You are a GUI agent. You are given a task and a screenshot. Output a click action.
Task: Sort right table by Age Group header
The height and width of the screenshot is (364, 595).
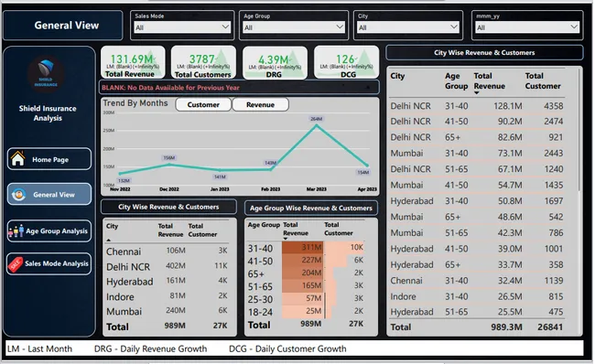pos(456,81)
